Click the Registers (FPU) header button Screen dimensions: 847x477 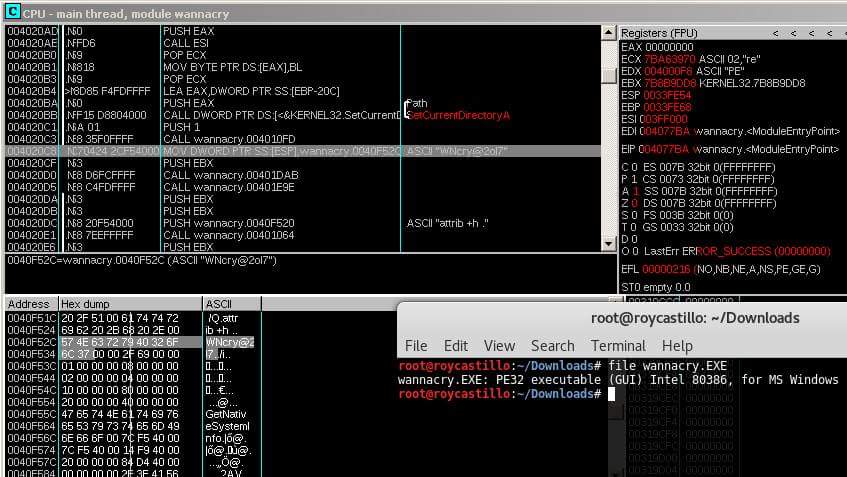pos(659,33)
